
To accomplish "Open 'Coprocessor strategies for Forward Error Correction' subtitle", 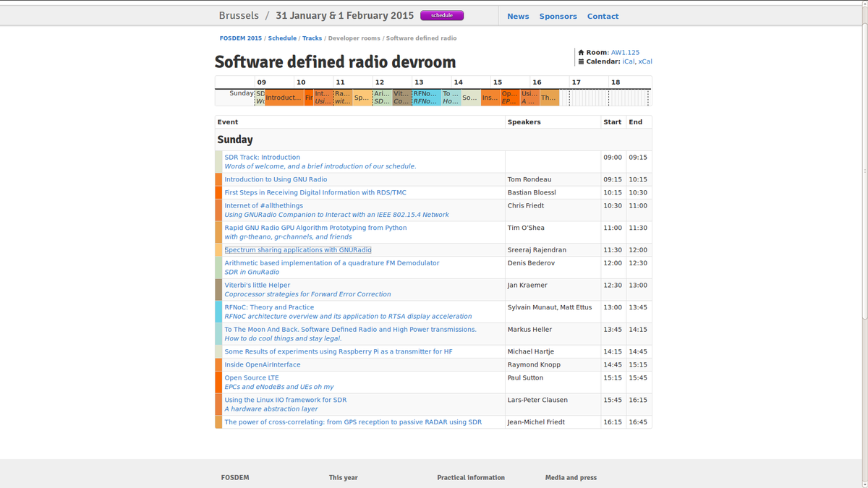I will 307,294.
